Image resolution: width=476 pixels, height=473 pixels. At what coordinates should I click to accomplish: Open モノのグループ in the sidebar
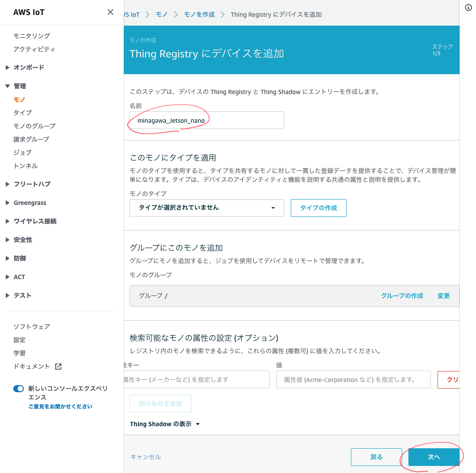pos(34,126)
